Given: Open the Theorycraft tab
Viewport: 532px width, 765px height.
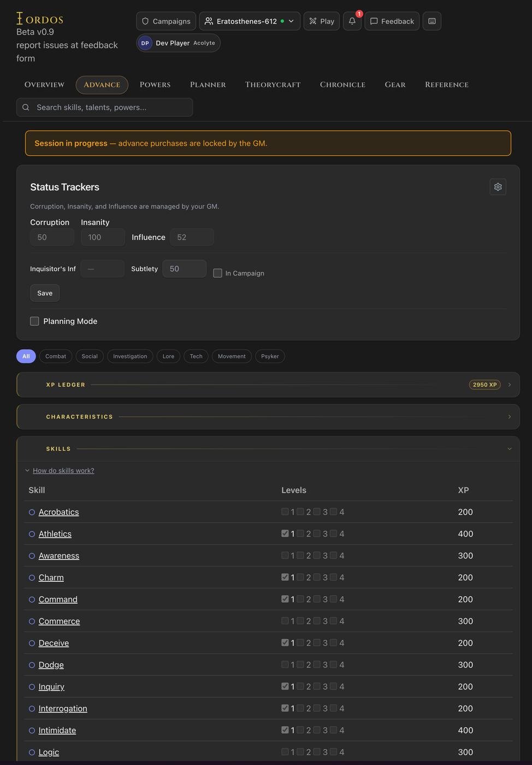Looking at the screenshot, I should [273, 85].
